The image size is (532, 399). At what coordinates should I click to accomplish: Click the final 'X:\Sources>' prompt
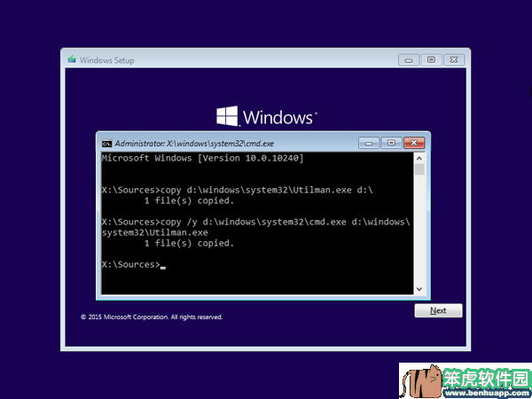(x=130, y=264)
